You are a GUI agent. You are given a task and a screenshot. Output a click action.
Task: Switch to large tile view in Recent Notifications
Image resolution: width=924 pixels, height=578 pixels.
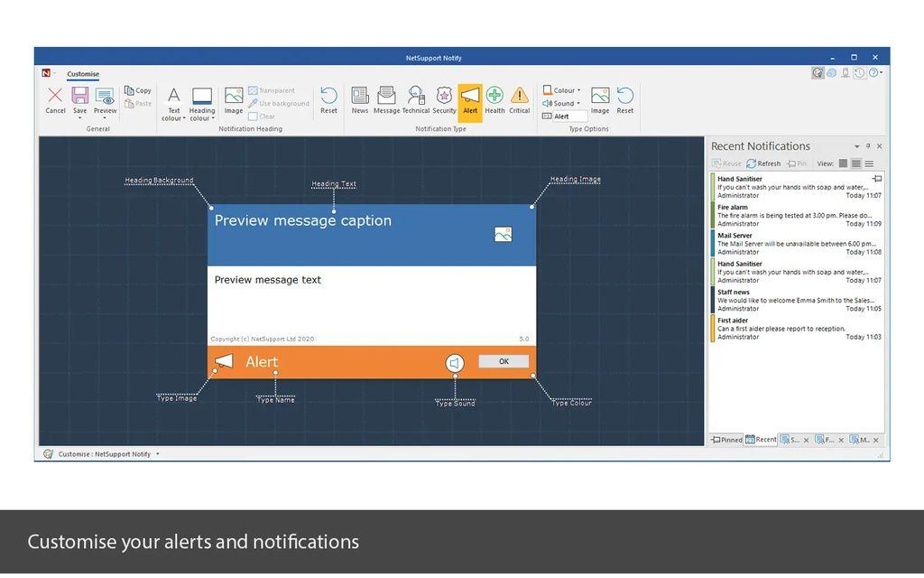pos(844,163)
